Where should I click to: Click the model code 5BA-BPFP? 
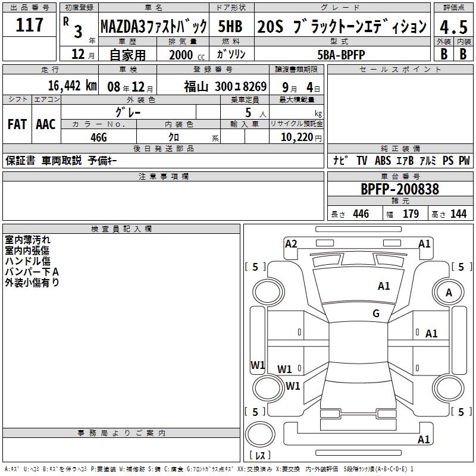(341, 55)
